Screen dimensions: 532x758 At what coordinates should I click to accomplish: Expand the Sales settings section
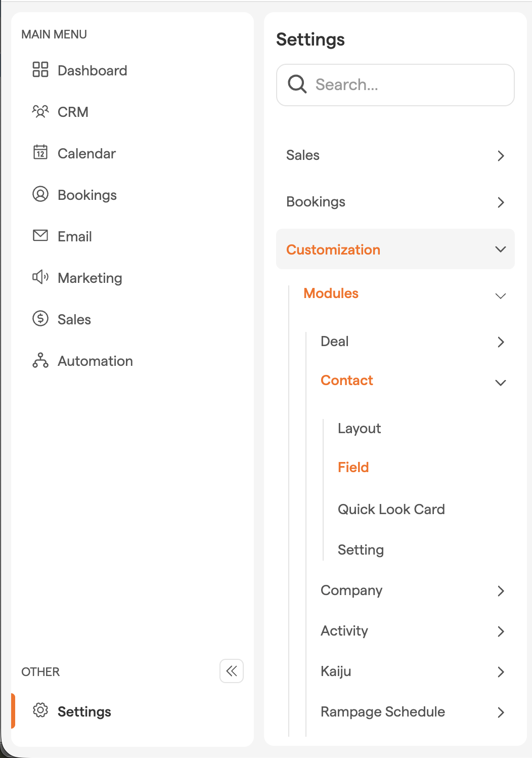click(x=501, y=156)
